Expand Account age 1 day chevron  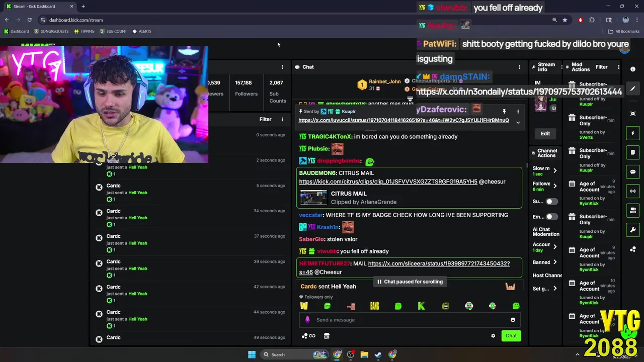tap(555, 247)
